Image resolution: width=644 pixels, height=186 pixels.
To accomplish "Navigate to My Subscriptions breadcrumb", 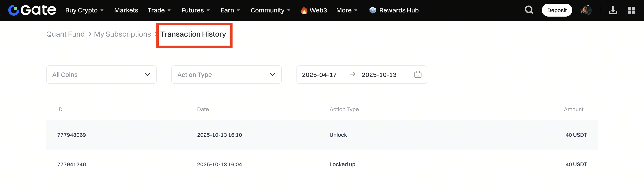I will pos(122,34).
